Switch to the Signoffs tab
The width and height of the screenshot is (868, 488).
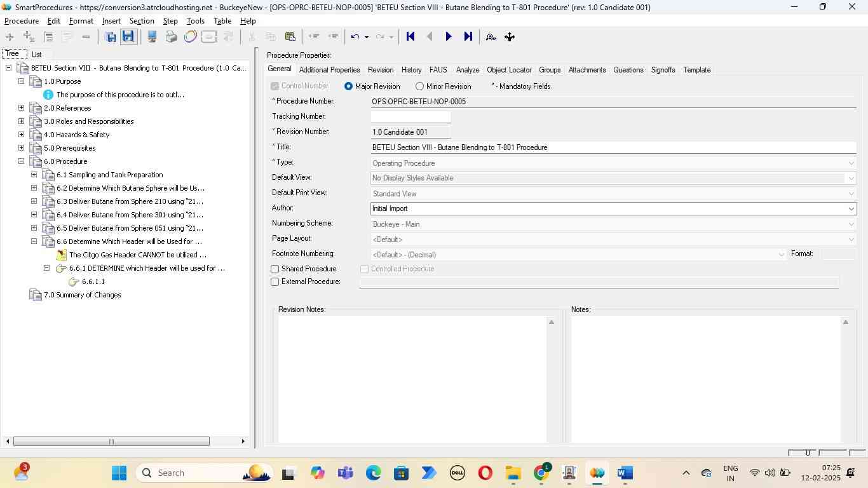point(663,70)
